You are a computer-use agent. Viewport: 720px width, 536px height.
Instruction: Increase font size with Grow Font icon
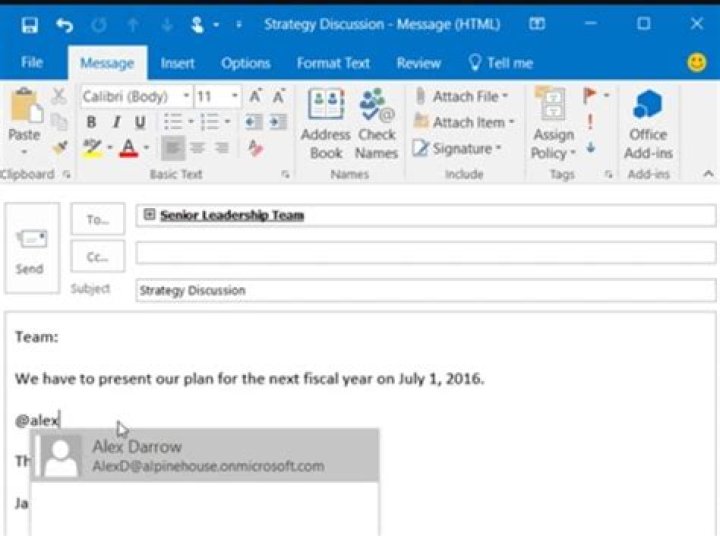[x=255, y=96]
